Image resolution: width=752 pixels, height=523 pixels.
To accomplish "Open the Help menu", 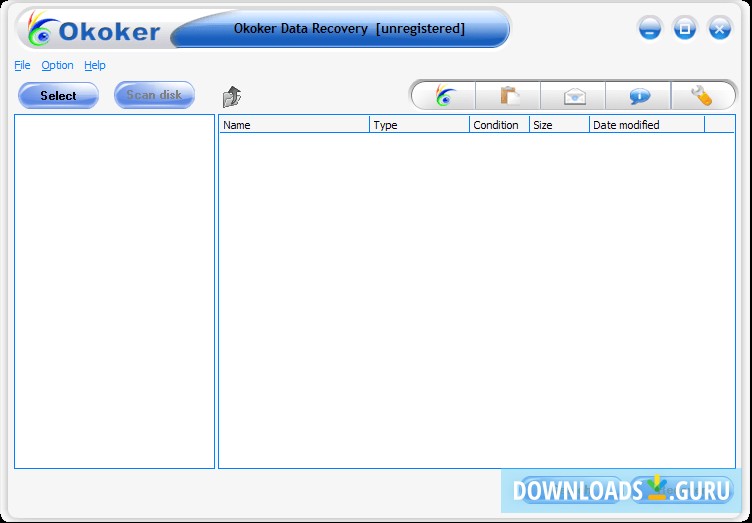I will (x=94, y=65).
